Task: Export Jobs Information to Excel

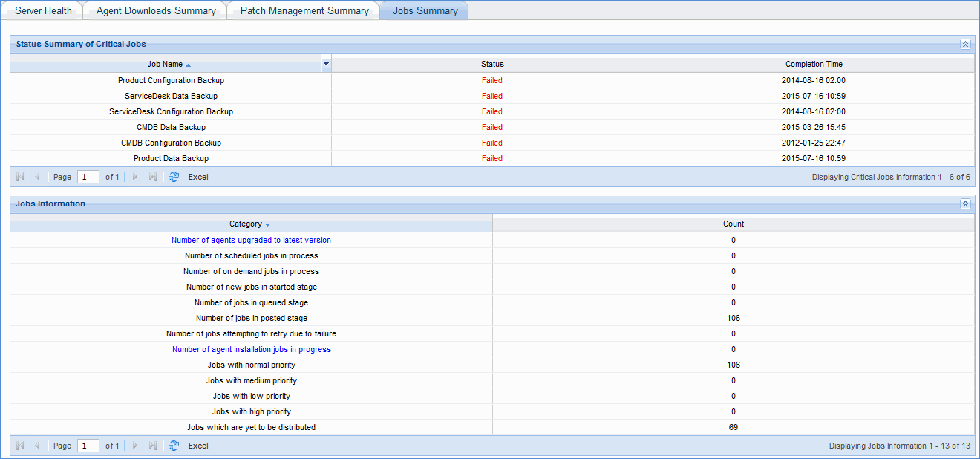Action: 197,446
